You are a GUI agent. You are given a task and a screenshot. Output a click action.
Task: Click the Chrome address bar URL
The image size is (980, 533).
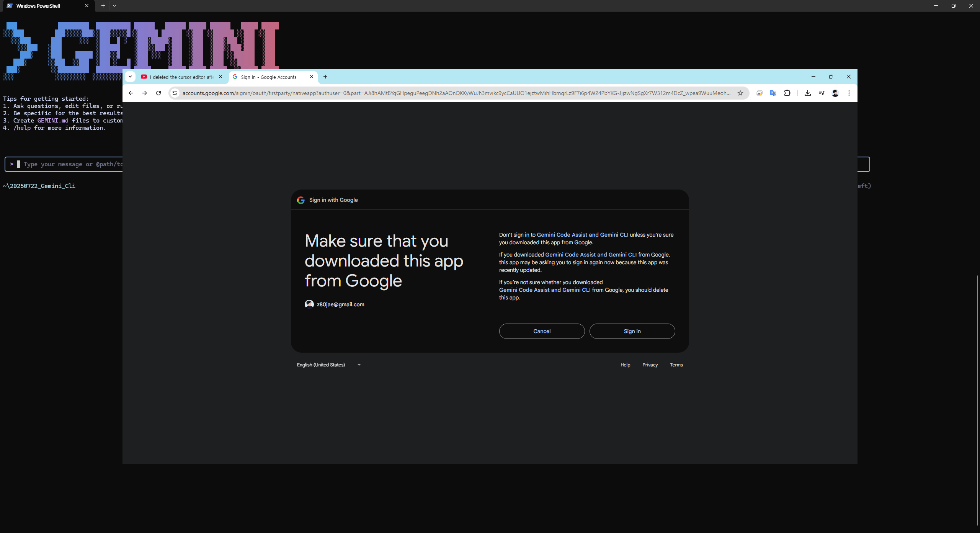(x=456, y=93)
